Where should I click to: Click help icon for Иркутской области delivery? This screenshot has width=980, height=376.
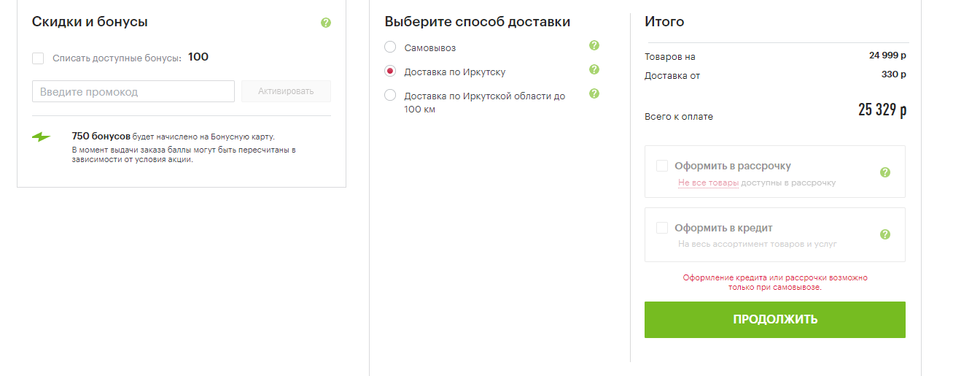tap(594, 93)
